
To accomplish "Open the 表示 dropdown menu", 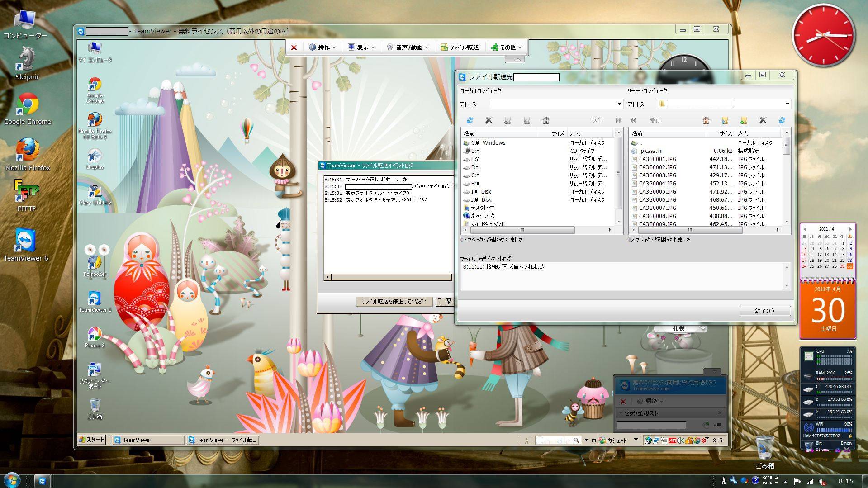I will pos(361,47).
